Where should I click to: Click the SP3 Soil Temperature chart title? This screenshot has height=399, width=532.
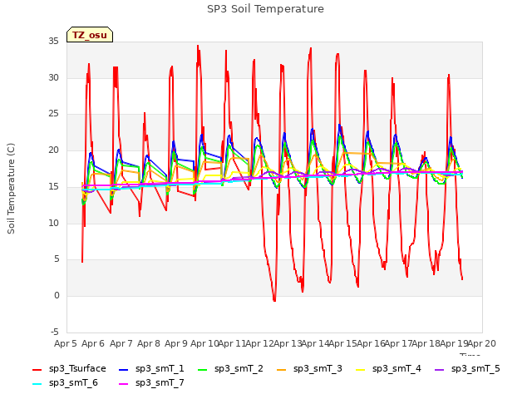pyautogui.click(x=266, y=9)
